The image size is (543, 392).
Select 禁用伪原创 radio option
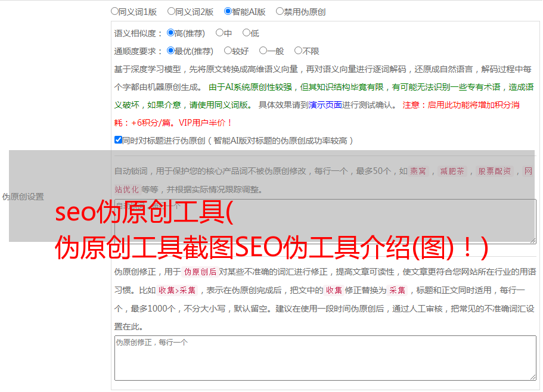coord(280,11)
